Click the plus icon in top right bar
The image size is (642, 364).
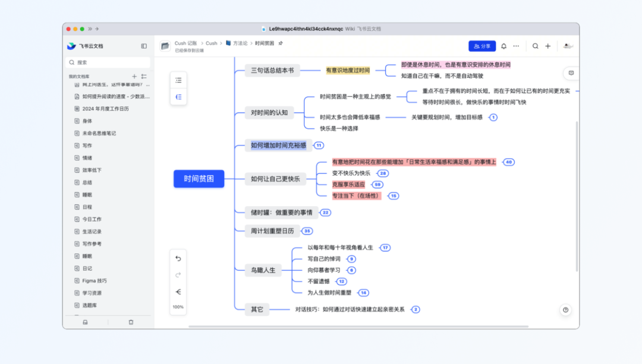(x=548, y=46)
